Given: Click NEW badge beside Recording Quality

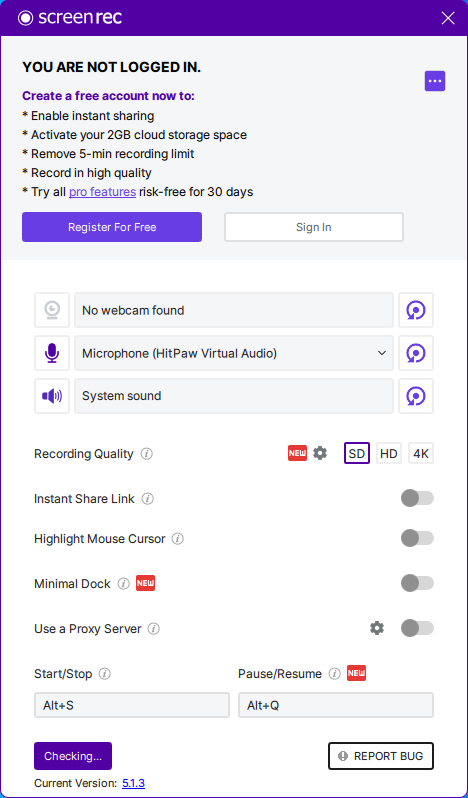Looking at the screenshot, I should [x=298, y=453].
